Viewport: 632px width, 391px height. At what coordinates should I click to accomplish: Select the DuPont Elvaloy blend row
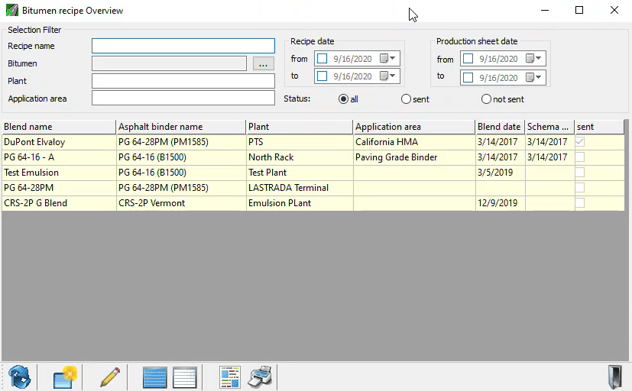click(x=313, y=142)
